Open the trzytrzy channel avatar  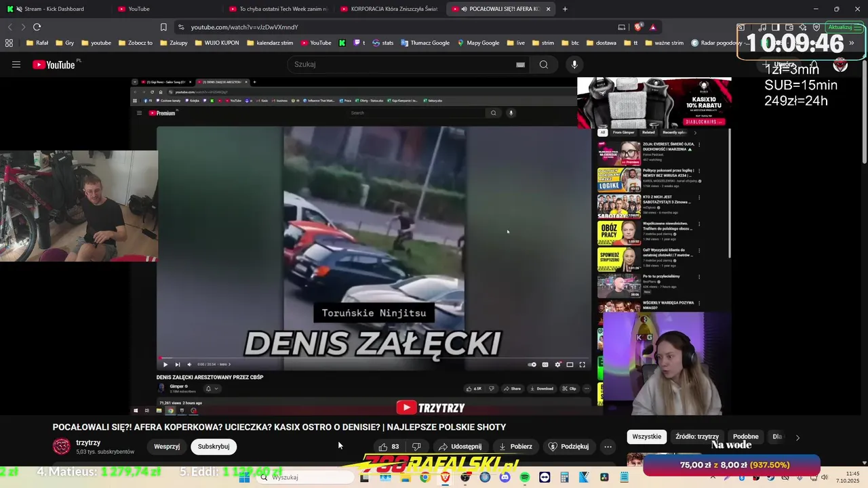pos(62,446)
